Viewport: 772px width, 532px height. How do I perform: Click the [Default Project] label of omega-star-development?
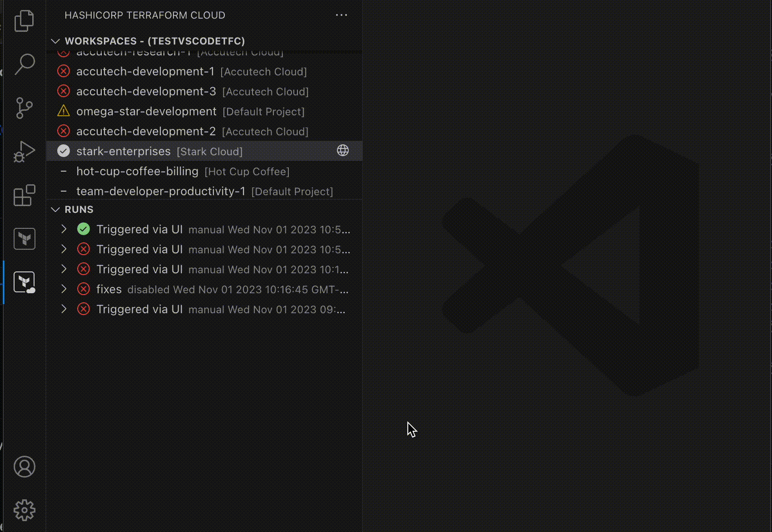click(263, 112)
